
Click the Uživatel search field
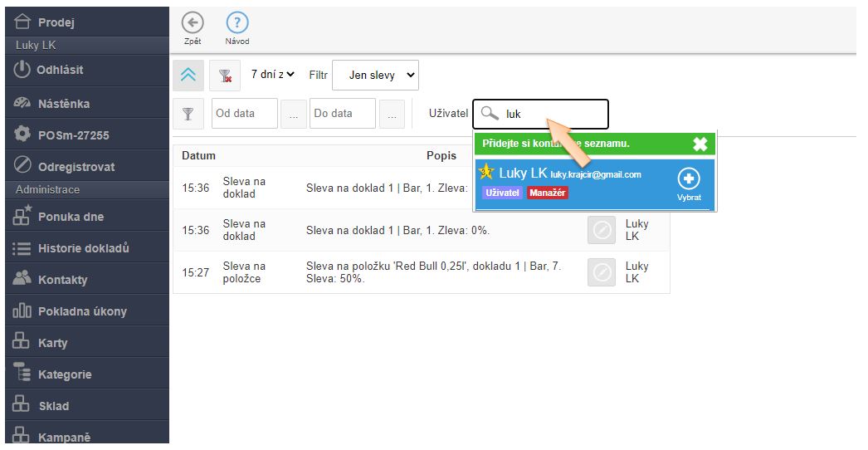coord(548,114)
